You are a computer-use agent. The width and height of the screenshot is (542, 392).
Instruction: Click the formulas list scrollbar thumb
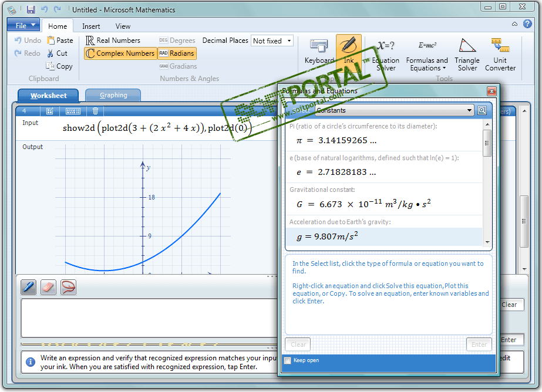point(487,143)
